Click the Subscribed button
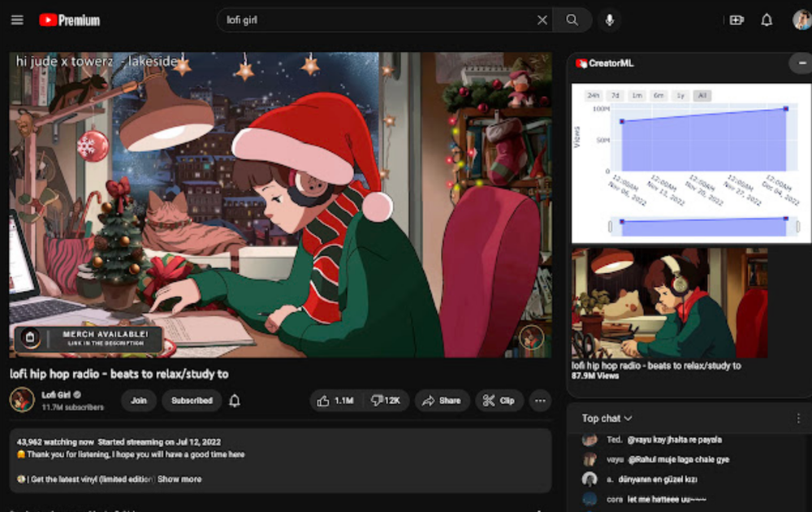The width and height of the screenshot is (812, 512). click(192, 401)
